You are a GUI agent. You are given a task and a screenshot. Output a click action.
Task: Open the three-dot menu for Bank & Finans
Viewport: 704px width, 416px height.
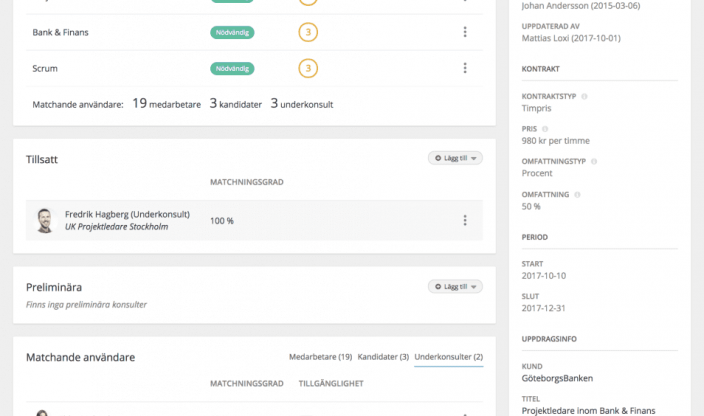pos(465,32)
